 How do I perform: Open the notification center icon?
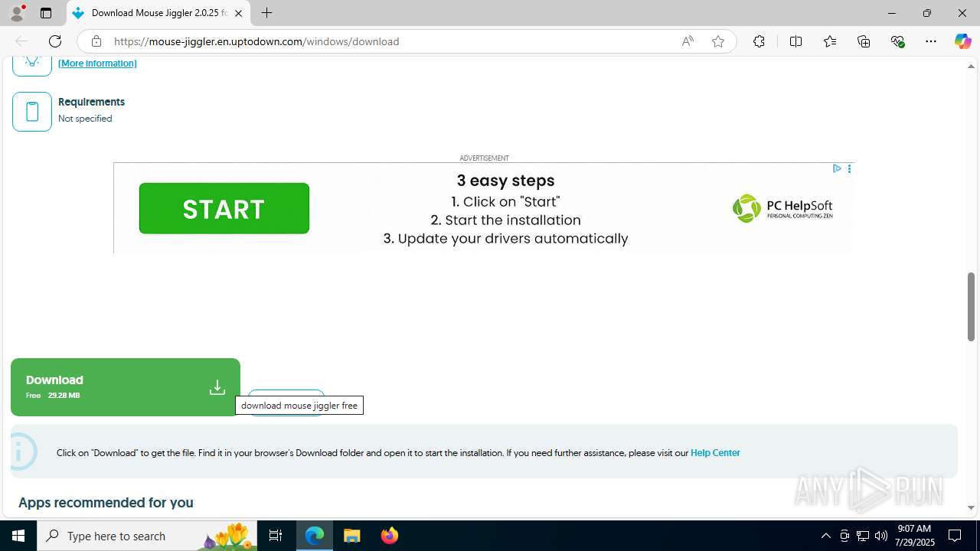click(955, 536)
